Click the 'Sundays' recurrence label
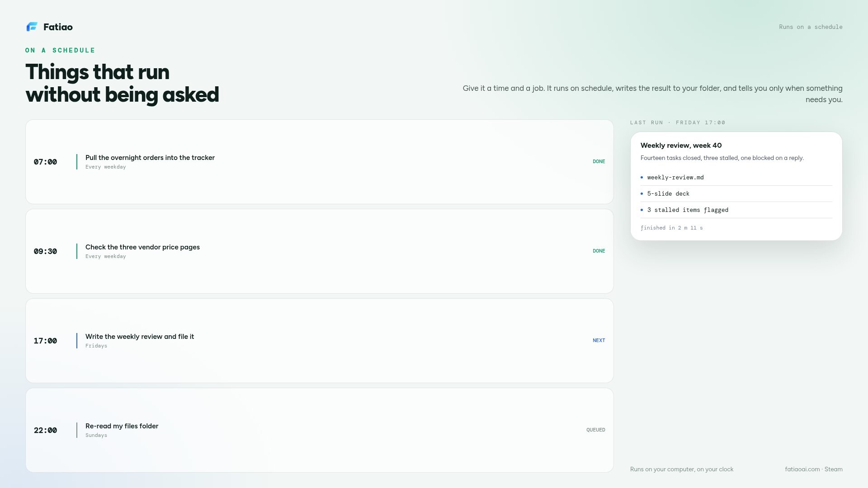868x488 pixels. pyautogui.click(x=96, y=435)
